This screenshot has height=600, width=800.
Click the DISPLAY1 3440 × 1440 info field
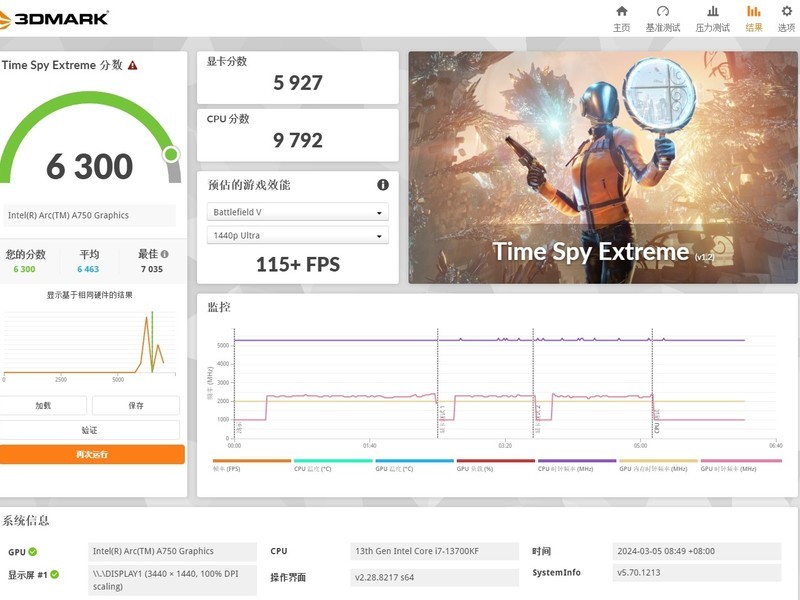(x=172, y=580)
